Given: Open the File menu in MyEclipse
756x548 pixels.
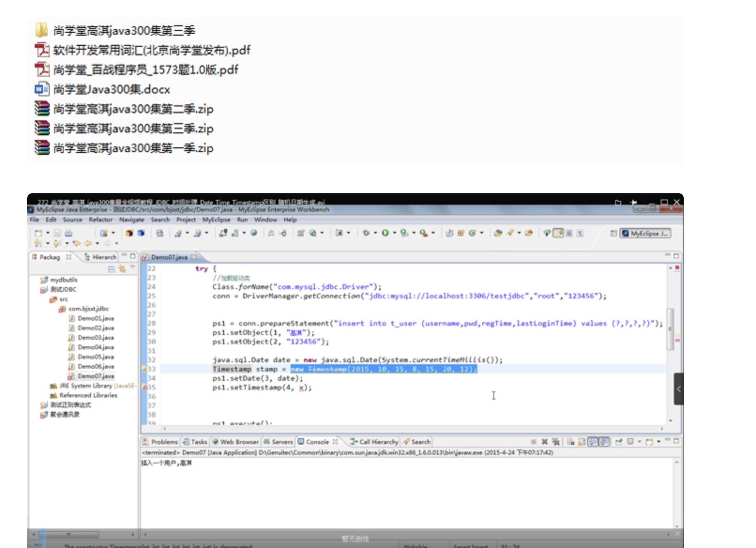Looking at the screenshot, I should [x=34, y=220].
